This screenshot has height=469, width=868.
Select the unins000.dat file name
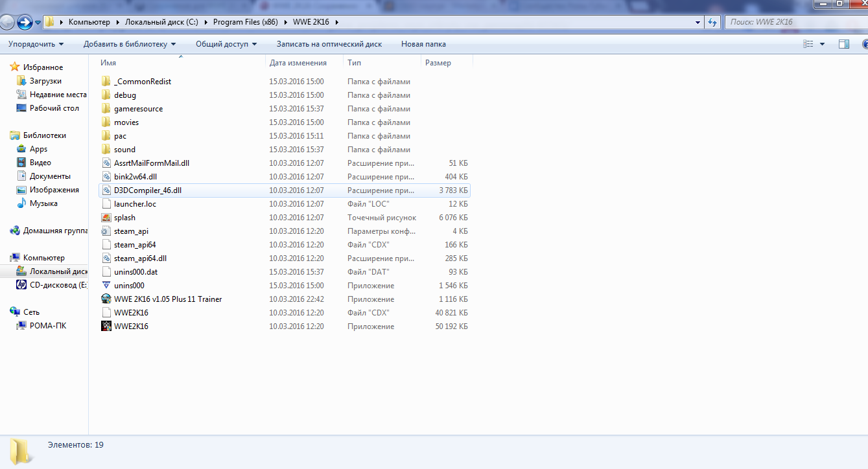tap(135, 272)
